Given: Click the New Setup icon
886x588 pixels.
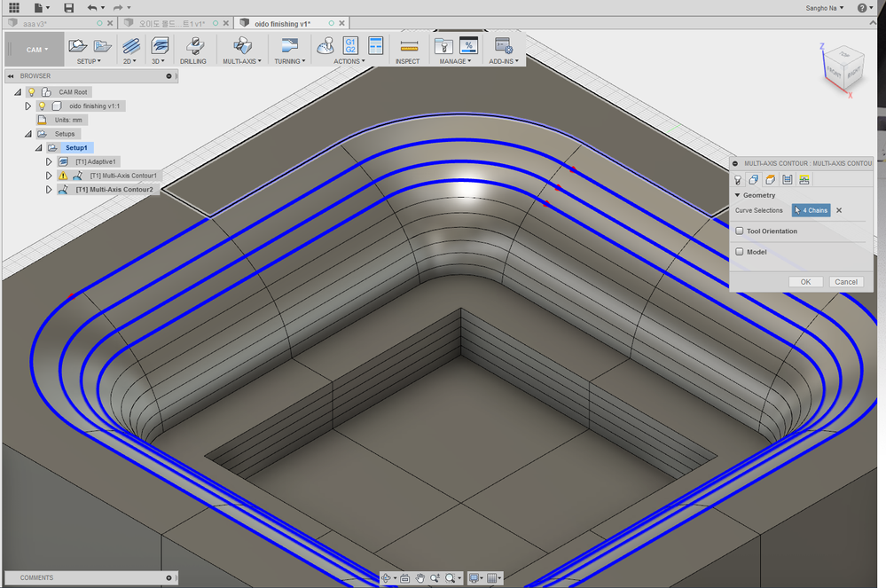Looking at the screenshot, I should pyautogui.click(x=77, y=46).
